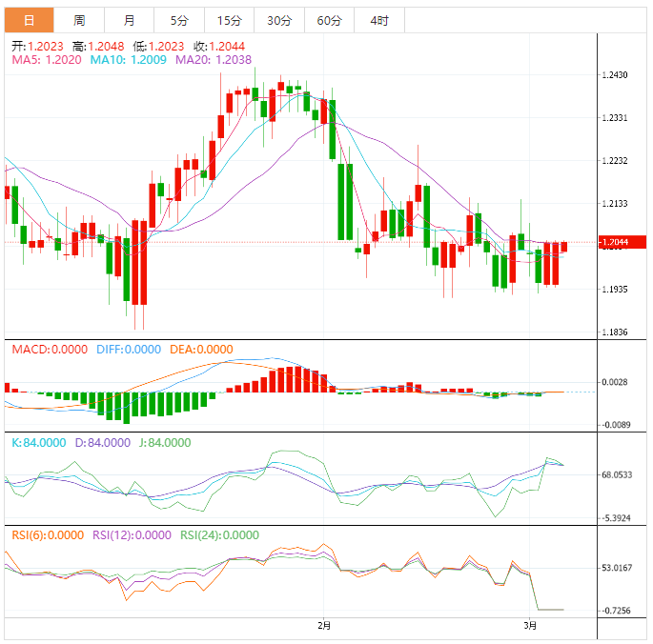Click the K:84.0000 KDJ label
The height and width of the screenshot is (644, 653).
pyautogui.click(x=39, y=443)
